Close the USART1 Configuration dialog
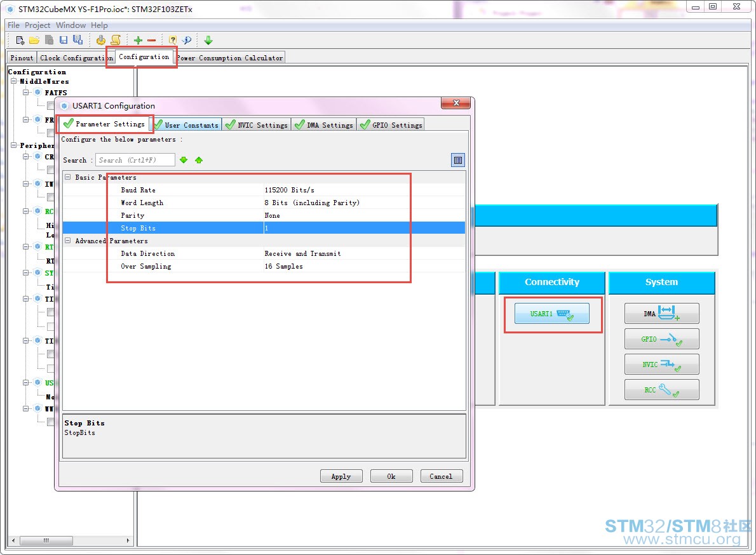 point(456,103)
